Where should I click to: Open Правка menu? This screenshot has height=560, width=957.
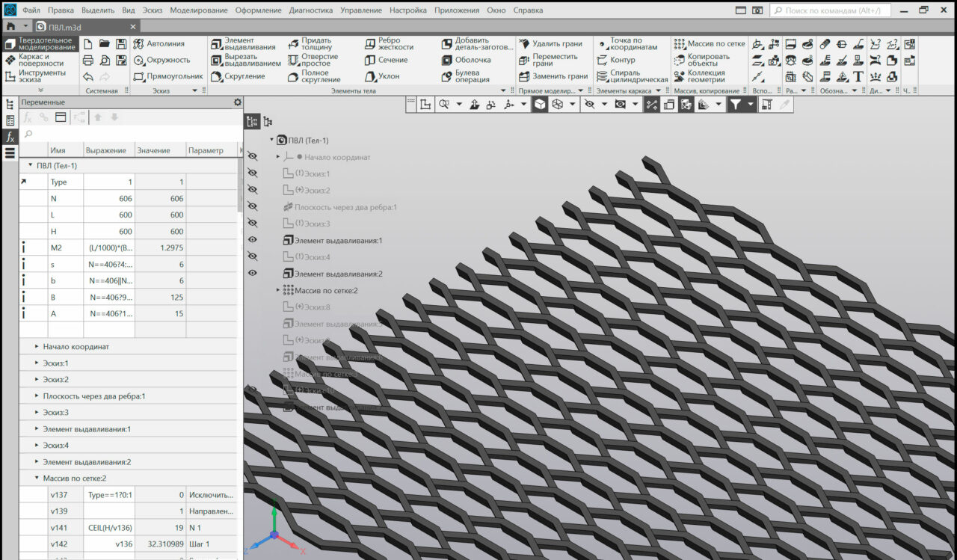coord(61,10)
